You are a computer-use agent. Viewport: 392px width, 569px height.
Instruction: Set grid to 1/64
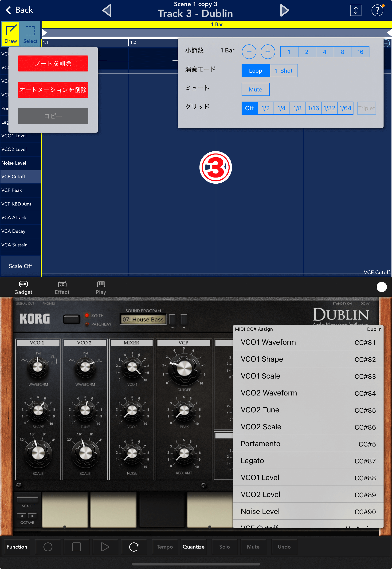(345, 108)
